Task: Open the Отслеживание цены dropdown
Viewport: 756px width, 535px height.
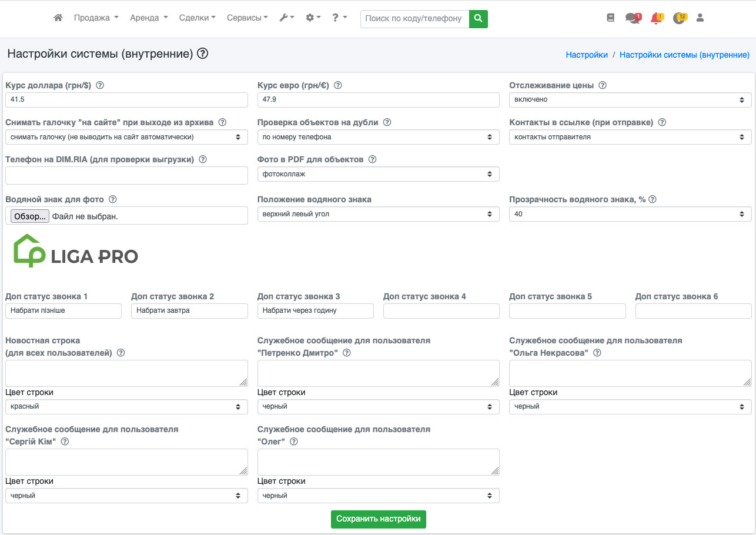Action: click(630, 100)
